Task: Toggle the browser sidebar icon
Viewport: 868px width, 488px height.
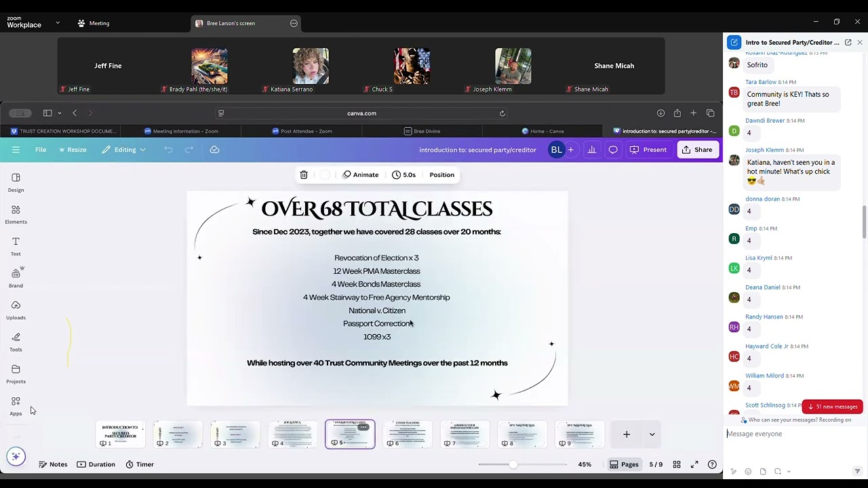Action: tap(47, 113)
